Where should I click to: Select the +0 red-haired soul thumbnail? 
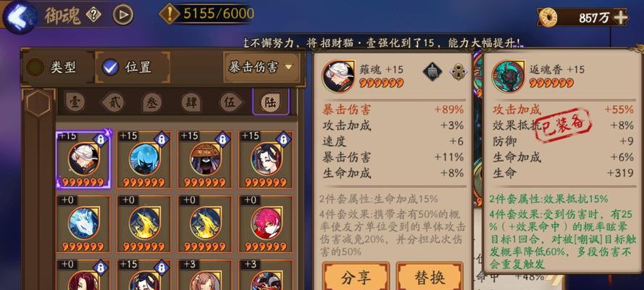pyautogui.click(x=266, y=224)
